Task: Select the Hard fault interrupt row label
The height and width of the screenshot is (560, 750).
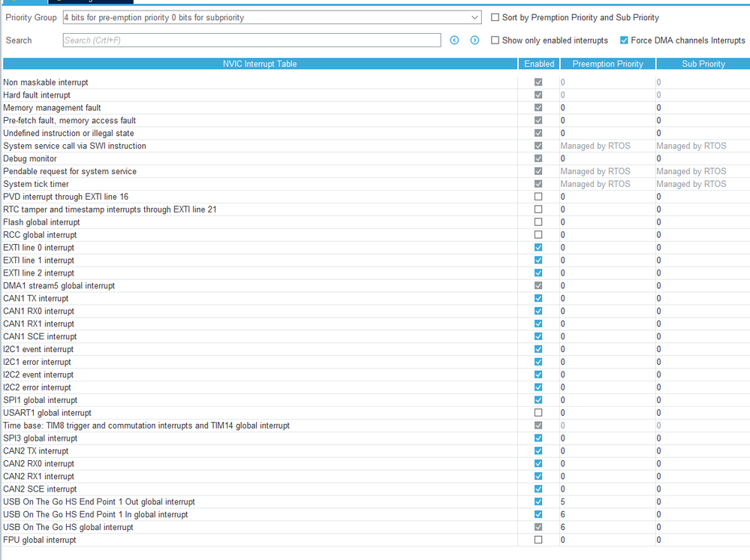Action: tap(37, 95)
